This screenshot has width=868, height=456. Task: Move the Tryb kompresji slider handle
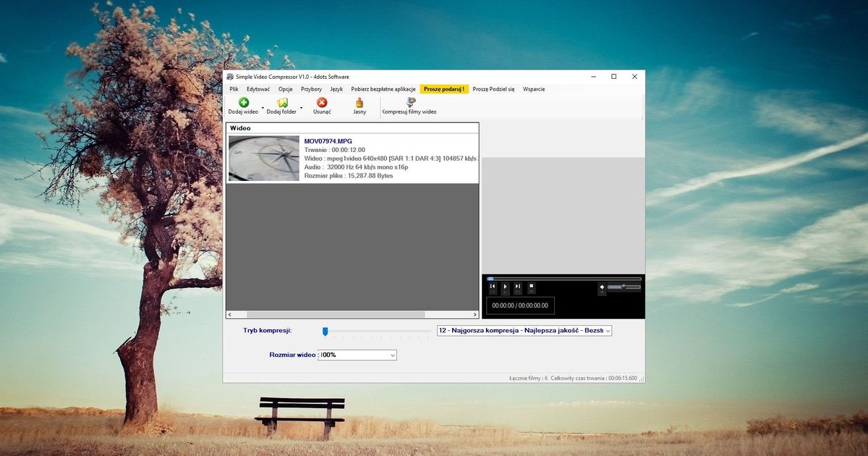click(325, 331)
